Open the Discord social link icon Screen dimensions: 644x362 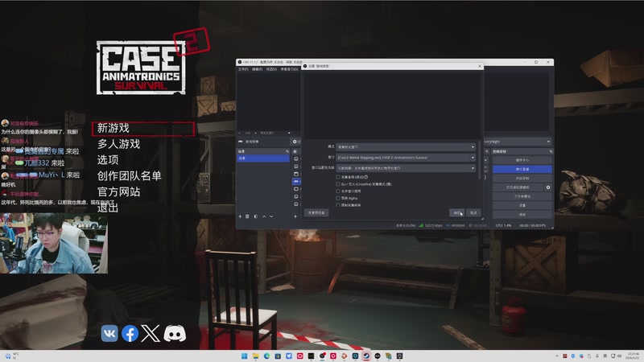[x=175, y=333]
